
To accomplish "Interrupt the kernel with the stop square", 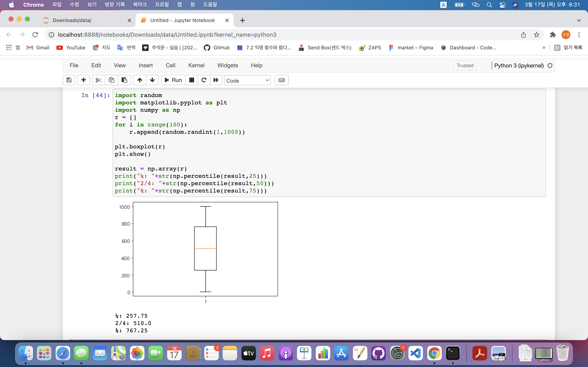I will [x=192, y=80].
